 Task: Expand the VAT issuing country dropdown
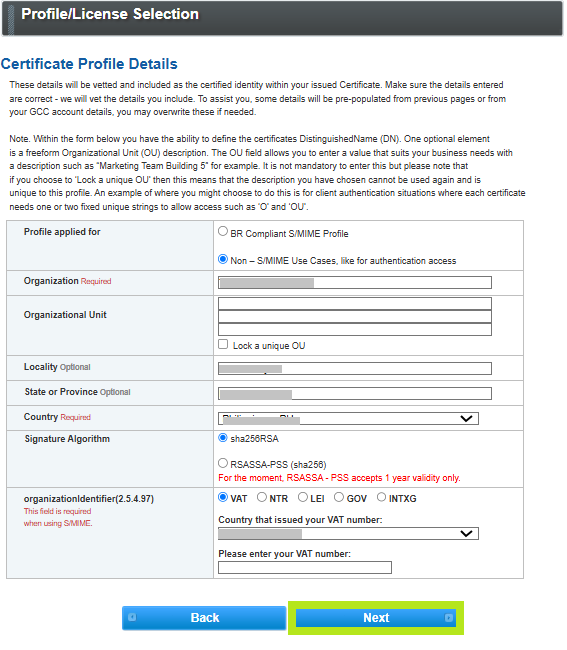[x=348, y=534]
